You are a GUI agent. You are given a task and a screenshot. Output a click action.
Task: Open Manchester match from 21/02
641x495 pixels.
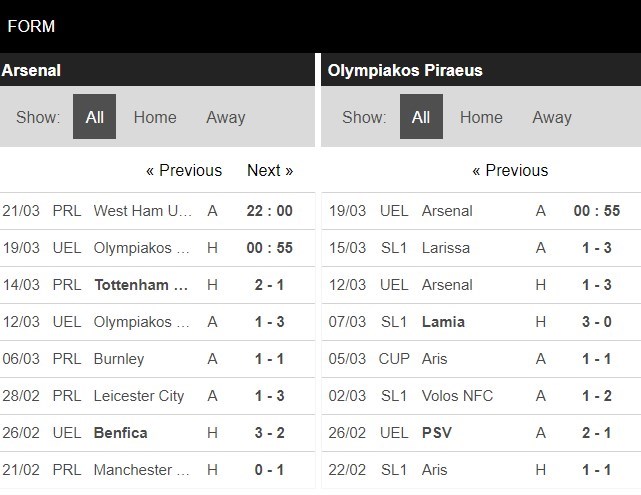[x=143, y=470]
